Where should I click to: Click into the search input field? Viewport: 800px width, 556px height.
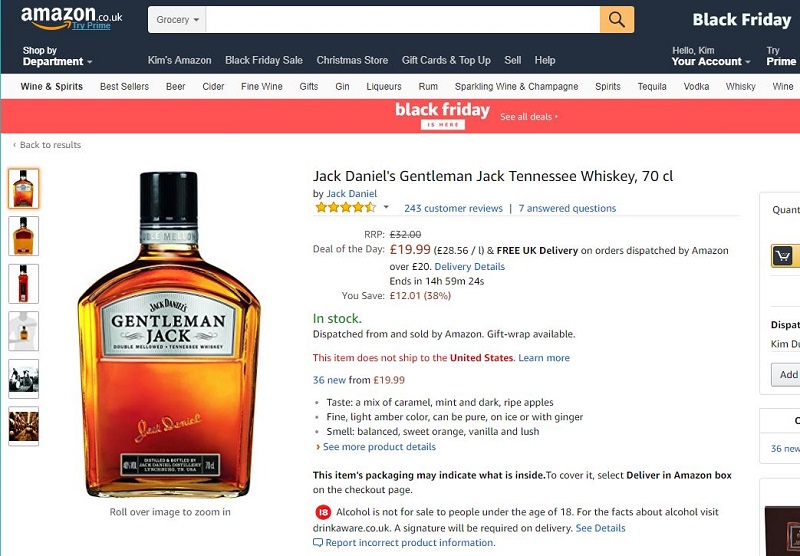click(x=403, y=19)
